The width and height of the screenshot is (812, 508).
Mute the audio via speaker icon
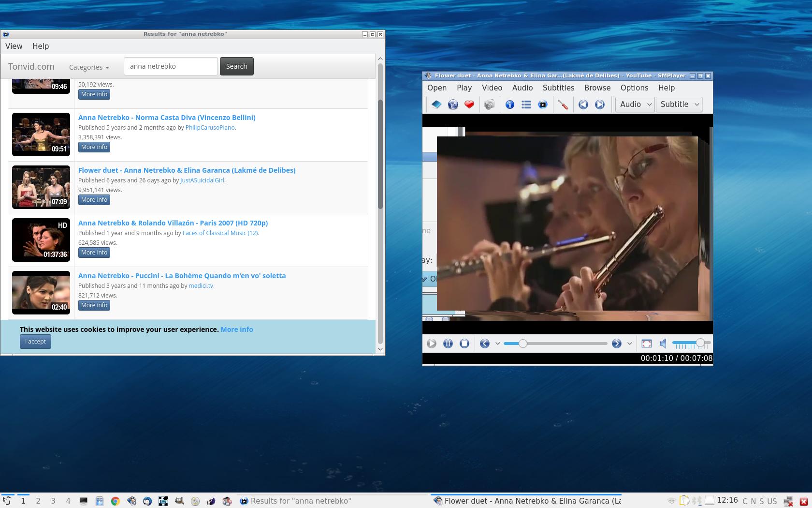click(663, 344)
